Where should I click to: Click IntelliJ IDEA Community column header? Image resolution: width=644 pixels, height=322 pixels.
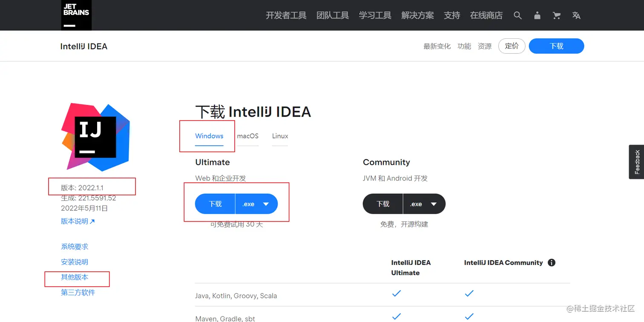pyautogui.click(x=503, y=262)
